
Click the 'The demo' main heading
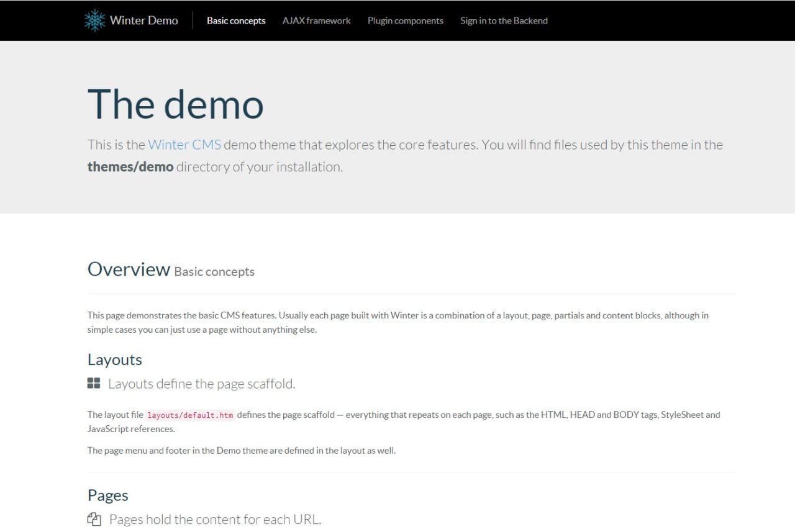[176, 104]
